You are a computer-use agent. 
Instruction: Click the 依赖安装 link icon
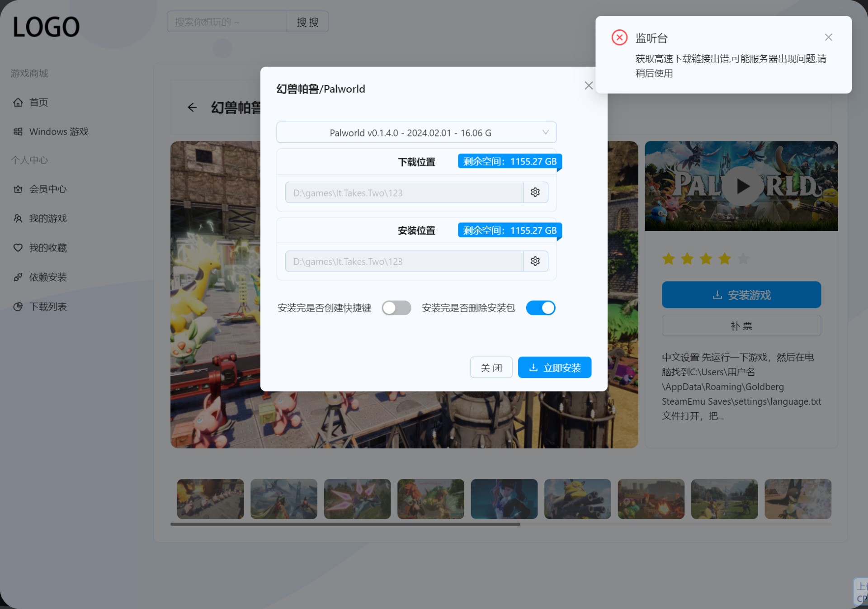pos(18,277)
